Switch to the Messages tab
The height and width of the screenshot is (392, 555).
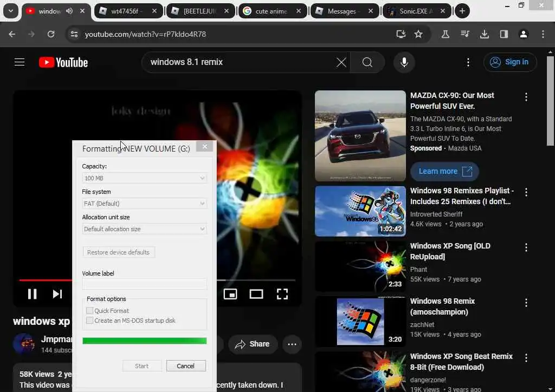(344, 11)
